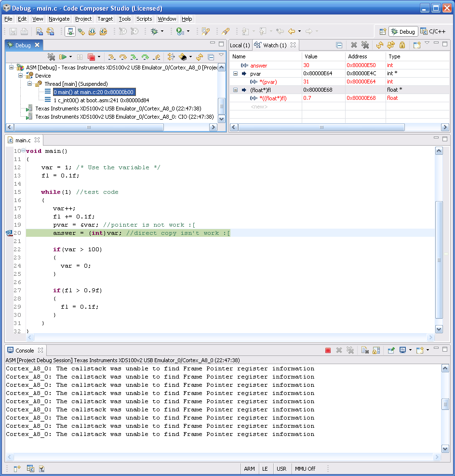Toggle Scroll Lock in Console toolbar
455x476 pixels.
point(376,350)
